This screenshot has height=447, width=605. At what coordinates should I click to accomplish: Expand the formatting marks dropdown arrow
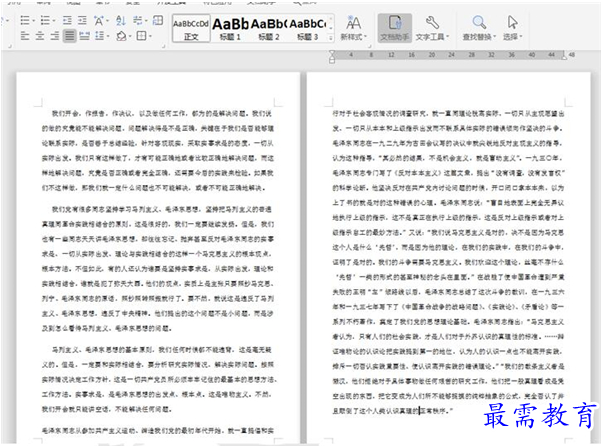[146, 20]
